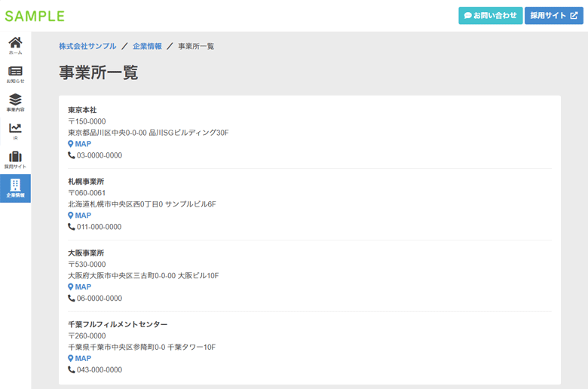Viewport: 588px width, 389px height.
Task: Open MAP link for 東京本社
Action: 80,144
